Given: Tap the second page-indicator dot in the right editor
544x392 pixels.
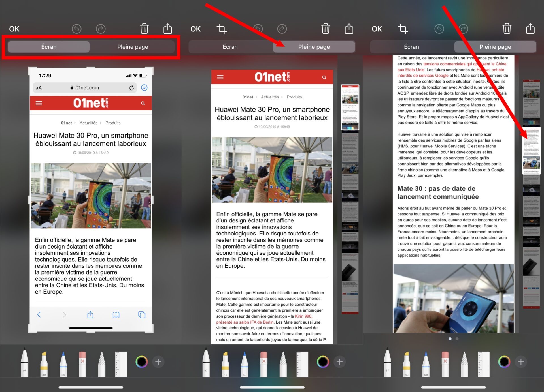Looking at the screenshot, I should [457, 339].
